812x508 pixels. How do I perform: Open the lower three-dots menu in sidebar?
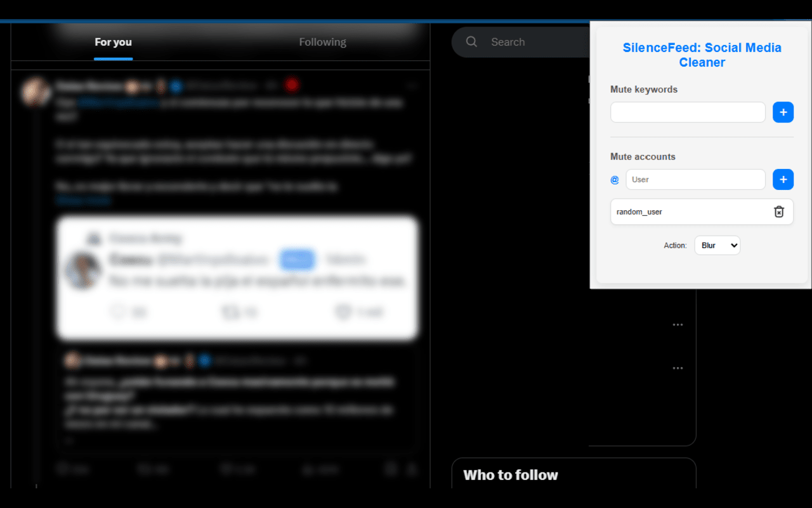678,368
